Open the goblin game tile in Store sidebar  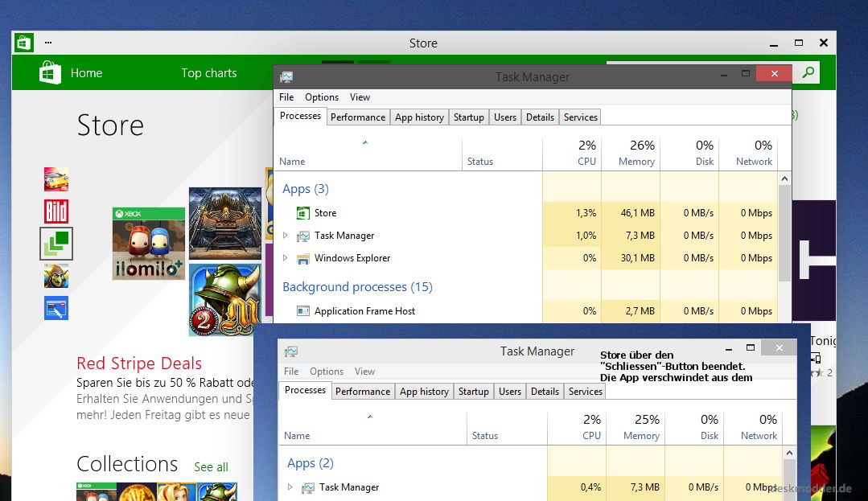(56, 276)
